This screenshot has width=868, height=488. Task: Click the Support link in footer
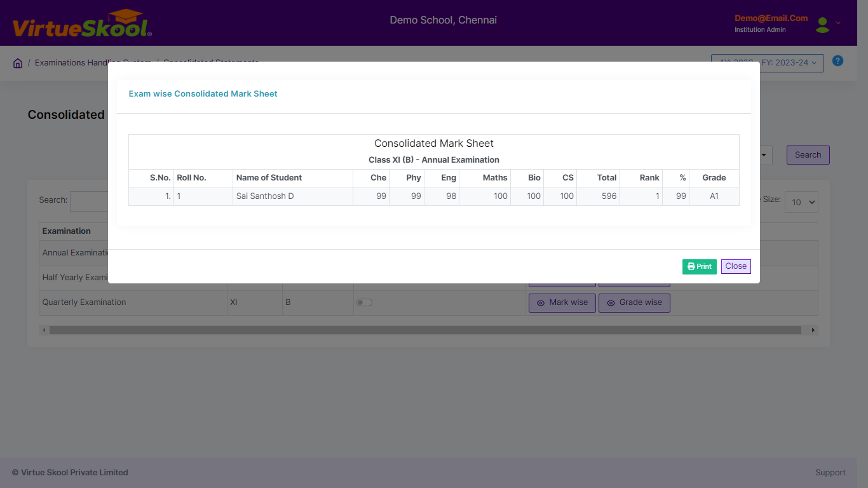831,473
